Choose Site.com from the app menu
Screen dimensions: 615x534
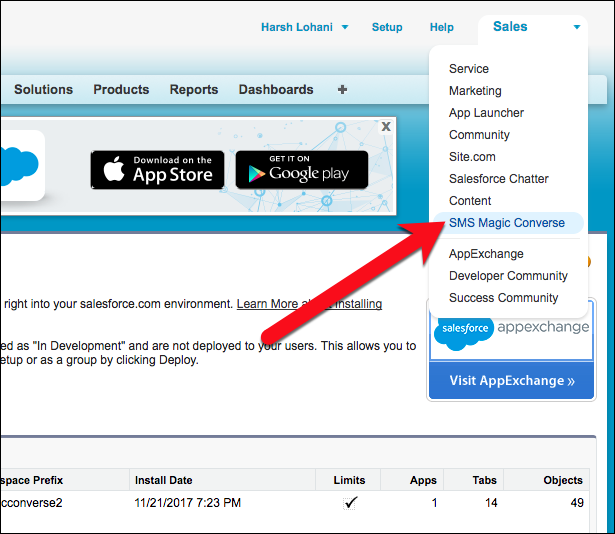472,157
